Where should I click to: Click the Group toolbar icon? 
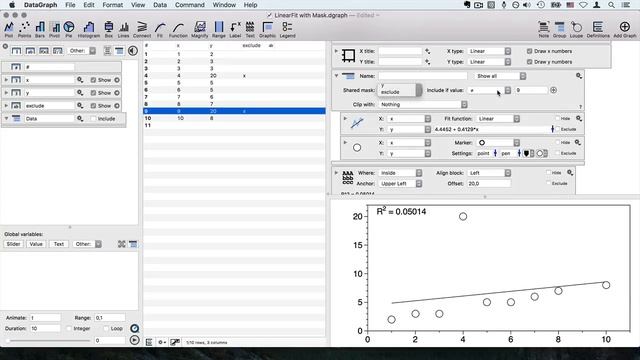[559, 29]
